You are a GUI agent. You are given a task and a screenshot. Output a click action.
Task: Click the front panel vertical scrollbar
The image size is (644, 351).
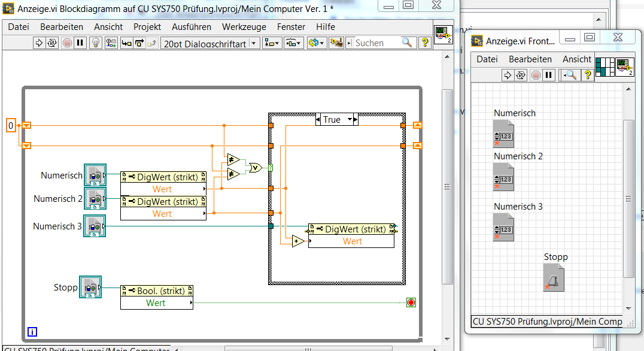[x=628, y=198]
